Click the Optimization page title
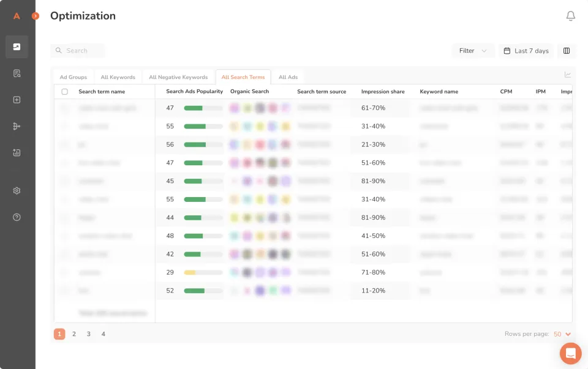This screenshot has height=369, width=588. pos(83,16)
